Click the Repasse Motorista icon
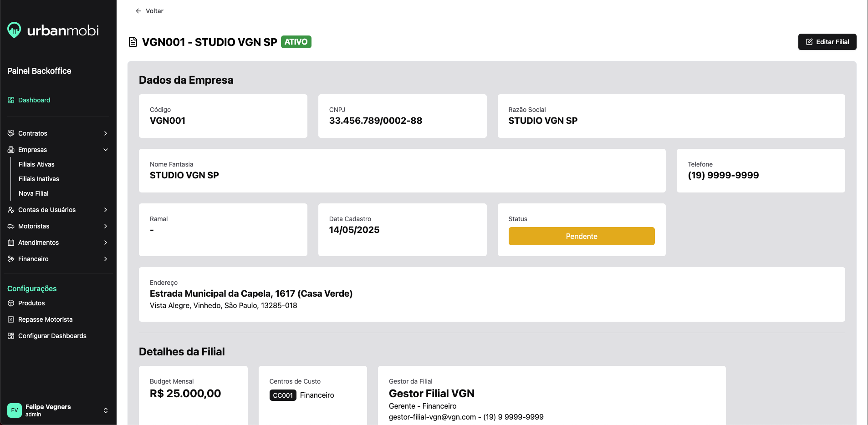 click(11, 319)
